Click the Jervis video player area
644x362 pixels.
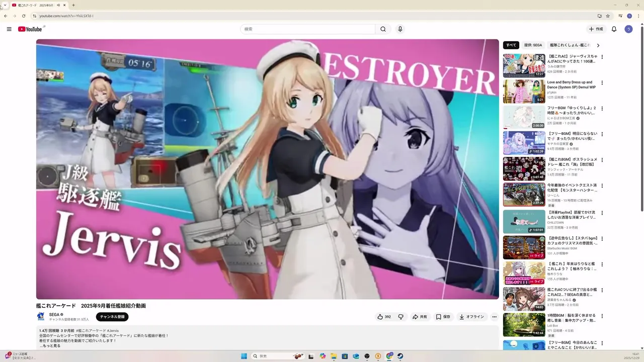268,169
